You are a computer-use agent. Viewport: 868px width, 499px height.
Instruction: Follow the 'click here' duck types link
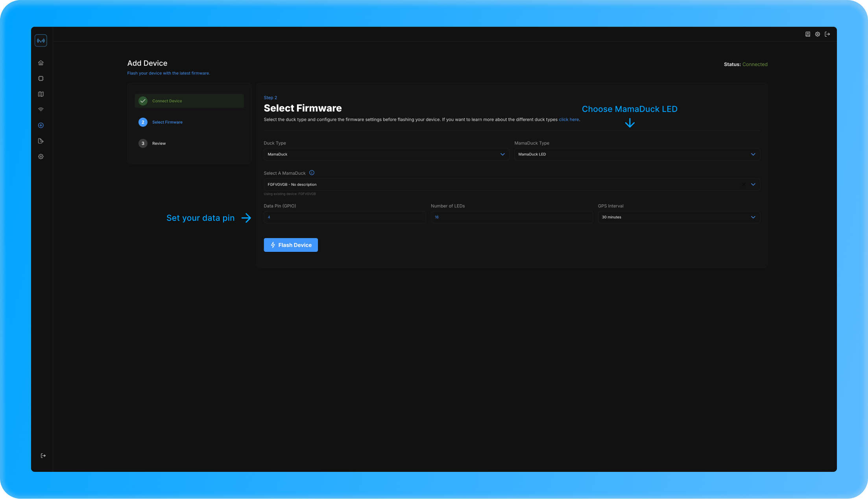569,120
